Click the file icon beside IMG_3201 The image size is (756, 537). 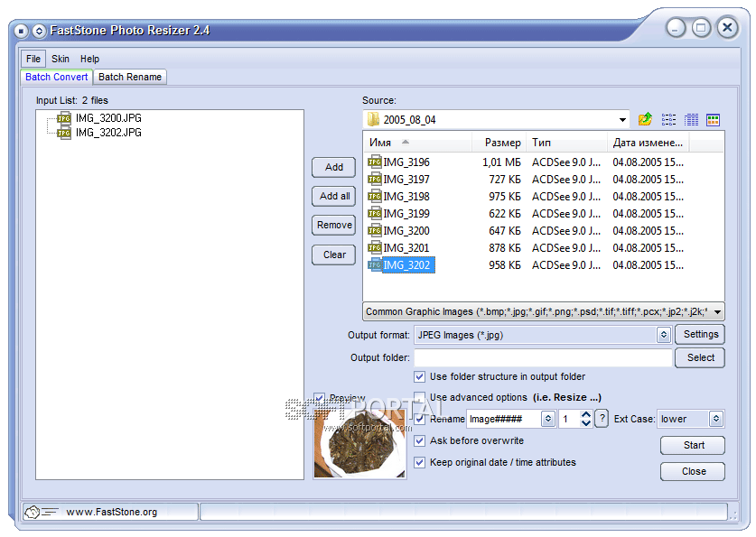click(x=375, y=247)
